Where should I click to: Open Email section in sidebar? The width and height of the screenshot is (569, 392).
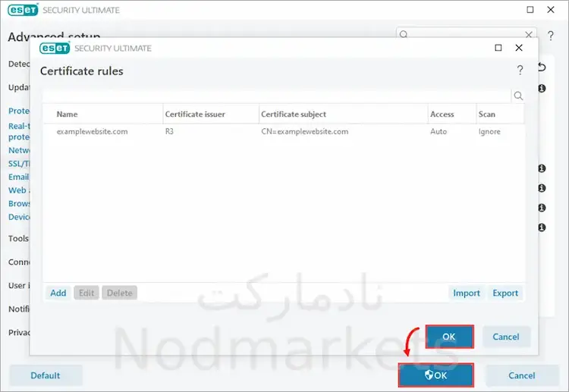(18, 177)
